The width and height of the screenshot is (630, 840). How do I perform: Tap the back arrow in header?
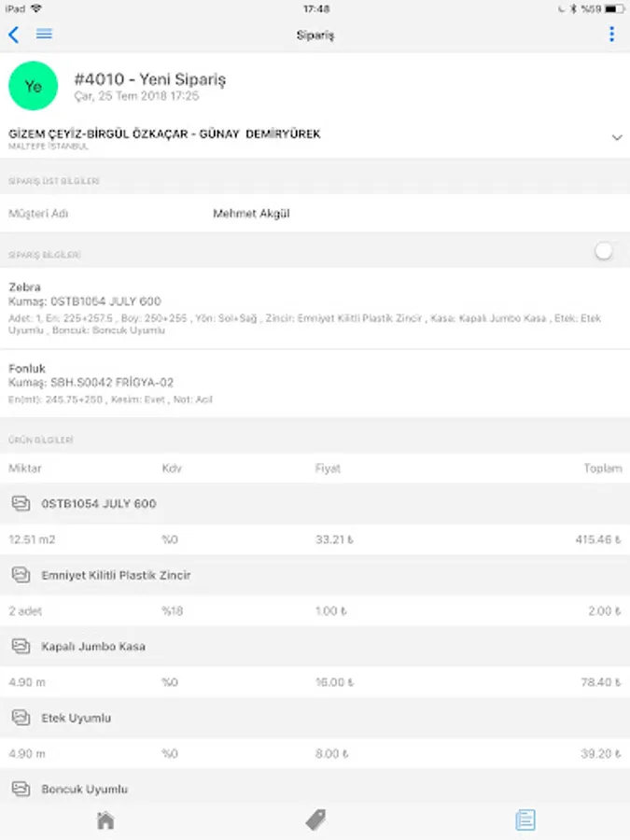pyautogui.click(x=13, y=35)
